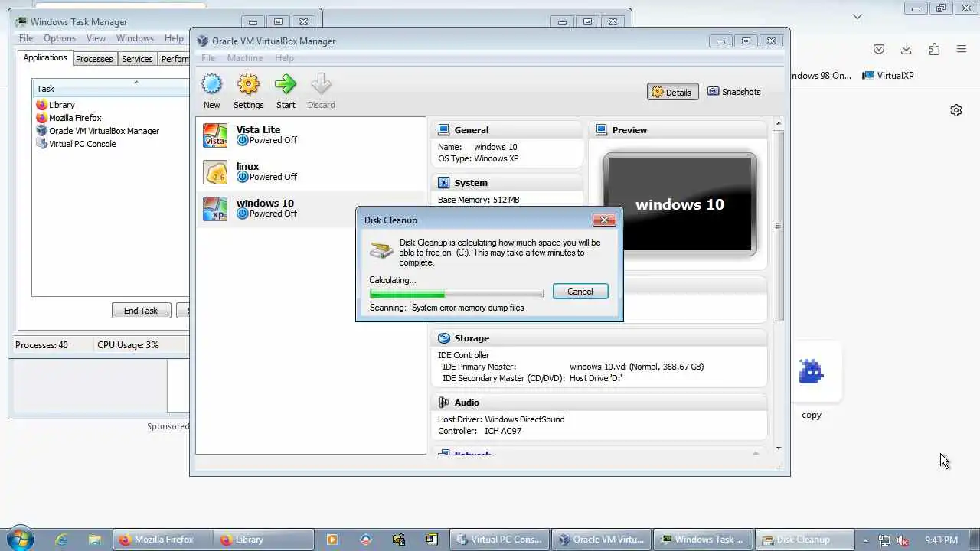
Task: Switch to Windows Task Manager taskbar button
Action: click(702, 540)
